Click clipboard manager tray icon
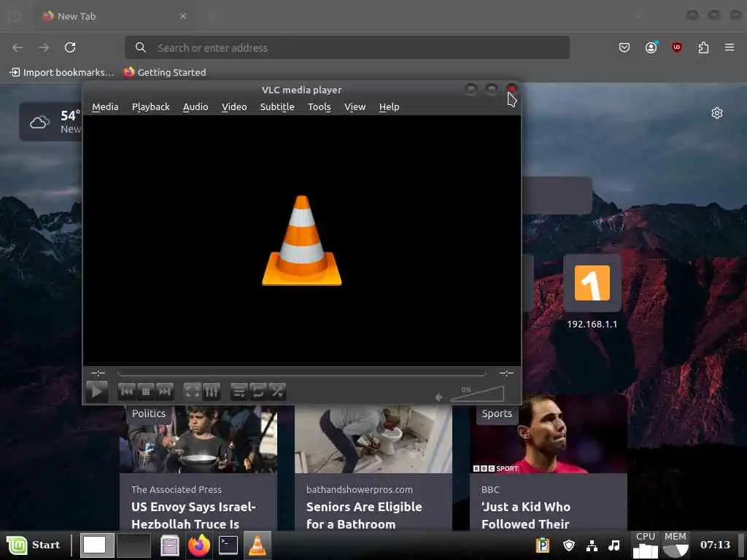Image resolution: width=747 pixels, height=560 pixels. pyautogui.click(x=543, y=545)
